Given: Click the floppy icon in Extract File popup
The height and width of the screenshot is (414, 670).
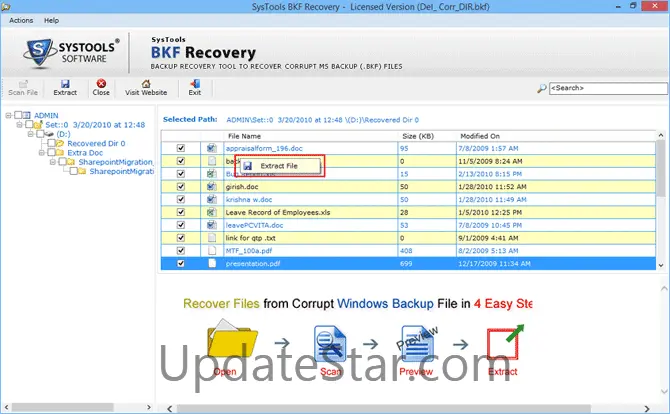Looking at the screenshot, I should [x=248, y=166].
